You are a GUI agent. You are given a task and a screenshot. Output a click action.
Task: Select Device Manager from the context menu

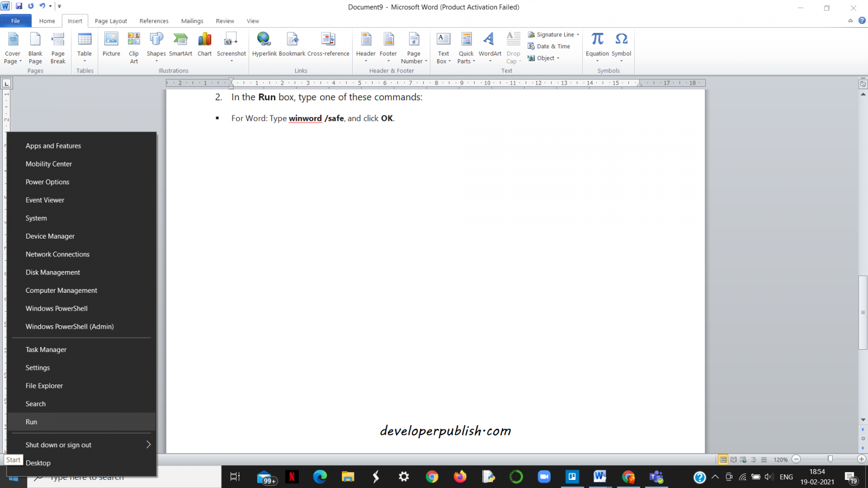[50, 236]
